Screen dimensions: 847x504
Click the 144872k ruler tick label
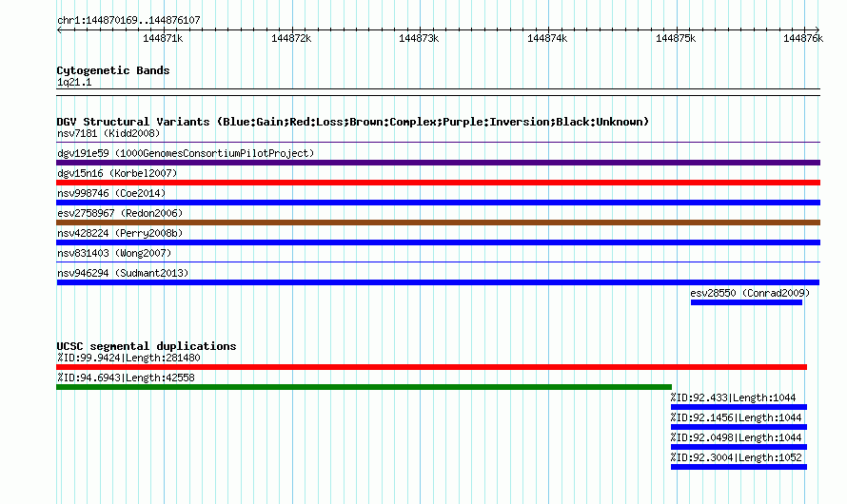[291, 38]
